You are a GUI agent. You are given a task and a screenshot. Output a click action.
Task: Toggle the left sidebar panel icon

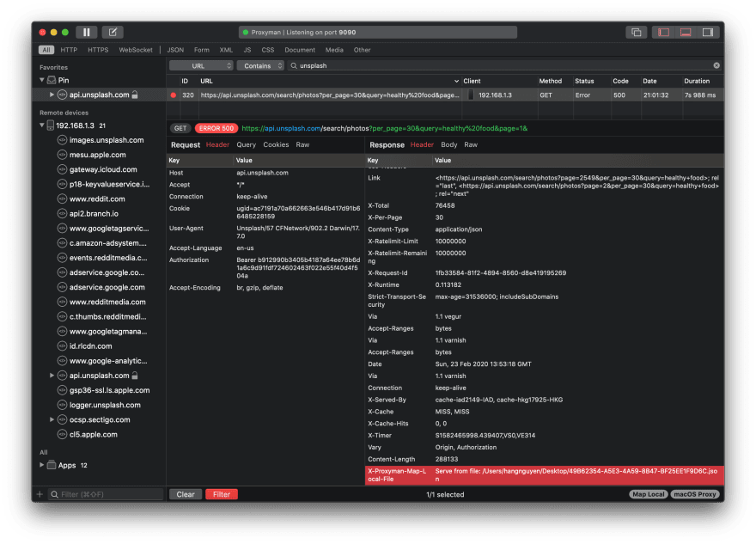pyautogui.click(x=663, y=33)
